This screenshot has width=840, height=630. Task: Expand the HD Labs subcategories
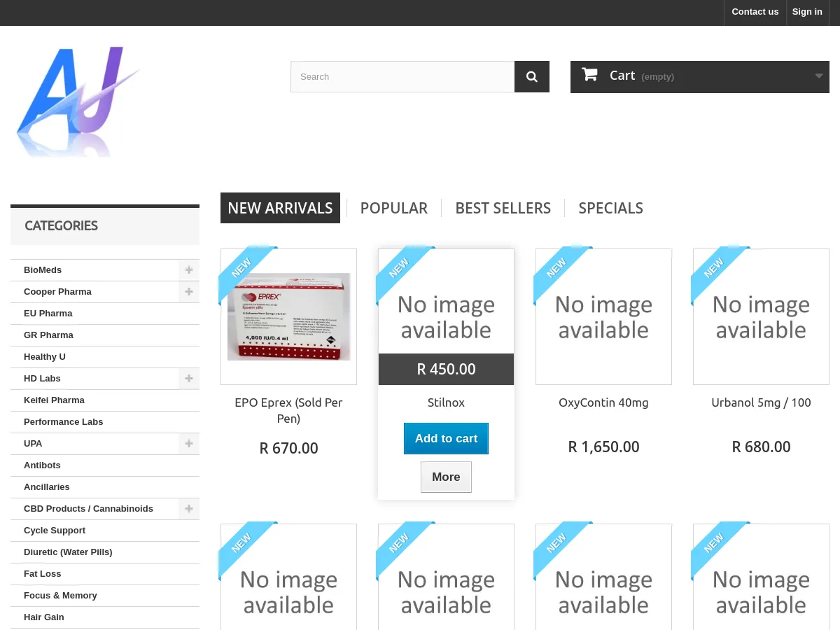(x=188, y=379)
